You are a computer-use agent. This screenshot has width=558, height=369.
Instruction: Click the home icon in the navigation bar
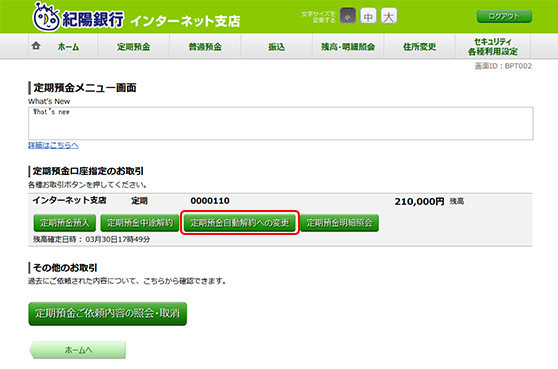pyautogui.click(x=36, y=46)
